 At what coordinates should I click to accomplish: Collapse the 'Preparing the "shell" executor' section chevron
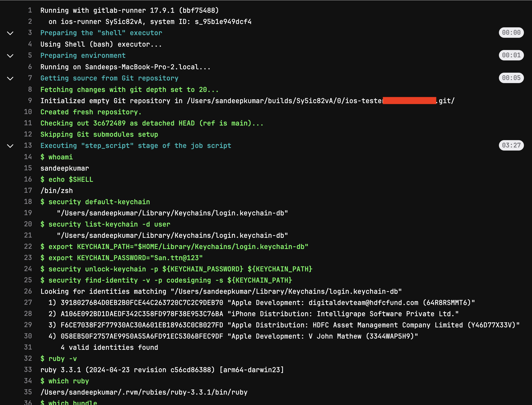click(10, 33)
